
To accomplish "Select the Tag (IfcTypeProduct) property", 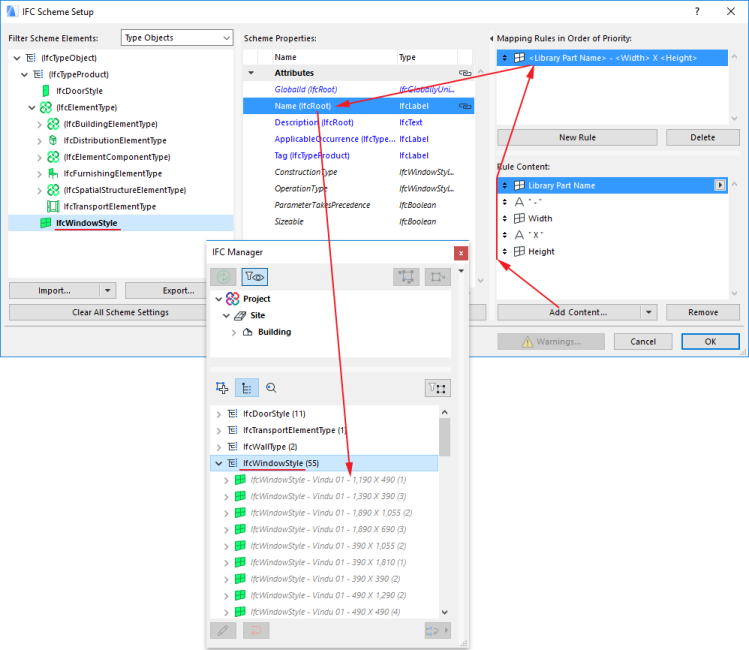I will click(358, 155).
